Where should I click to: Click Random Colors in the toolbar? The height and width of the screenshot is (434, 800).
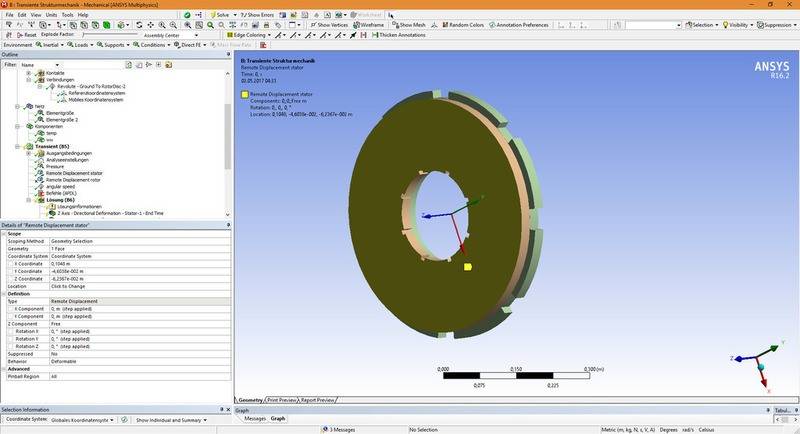[463, 24]
